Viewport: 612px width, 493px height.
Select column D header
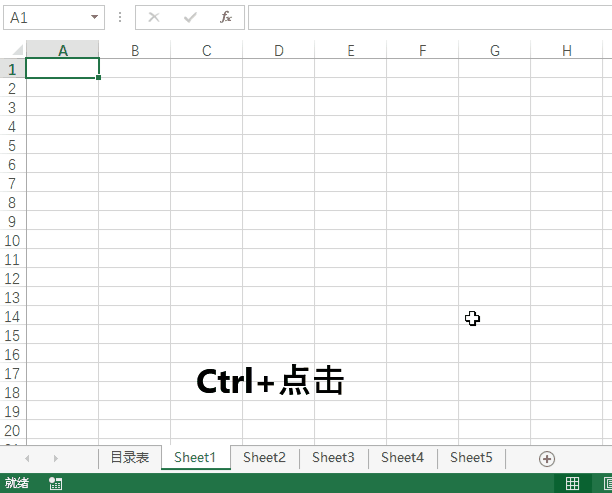(278, 50)
